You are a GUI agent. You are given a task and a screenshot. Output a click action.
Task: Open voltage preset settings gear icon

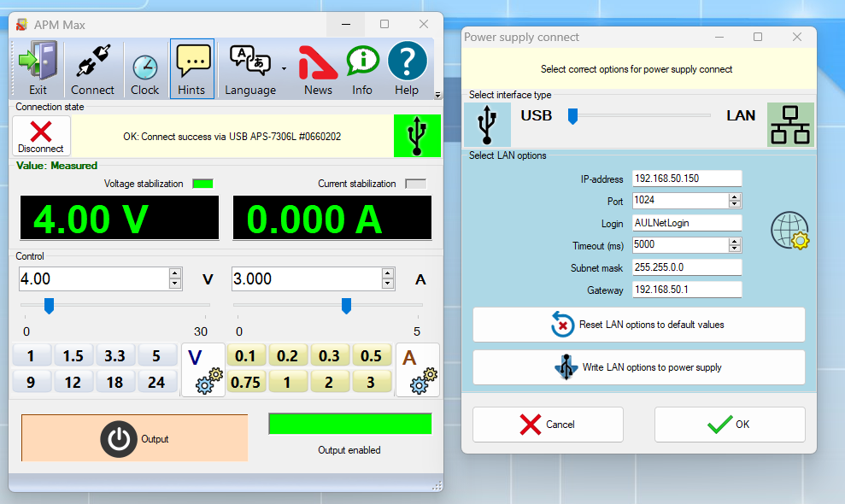(203, 371)
